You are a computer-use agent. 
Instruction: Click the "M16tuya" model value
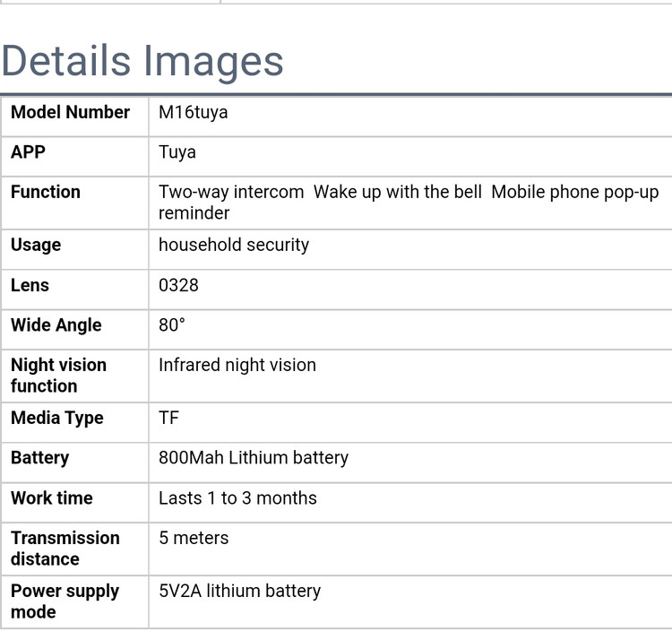[x=193, y=113]
